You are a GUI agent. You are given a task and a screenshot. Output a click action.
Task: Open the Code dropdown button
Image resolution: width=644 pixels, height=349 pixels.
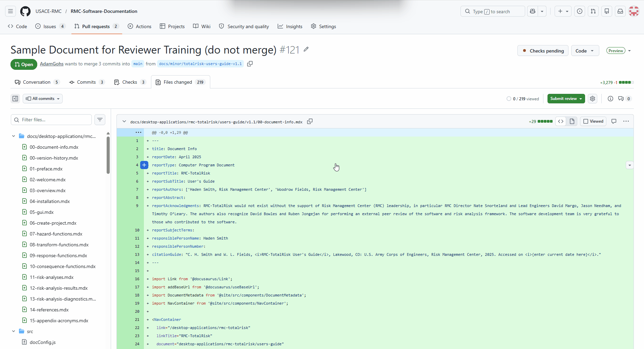[x=585, y=51]
